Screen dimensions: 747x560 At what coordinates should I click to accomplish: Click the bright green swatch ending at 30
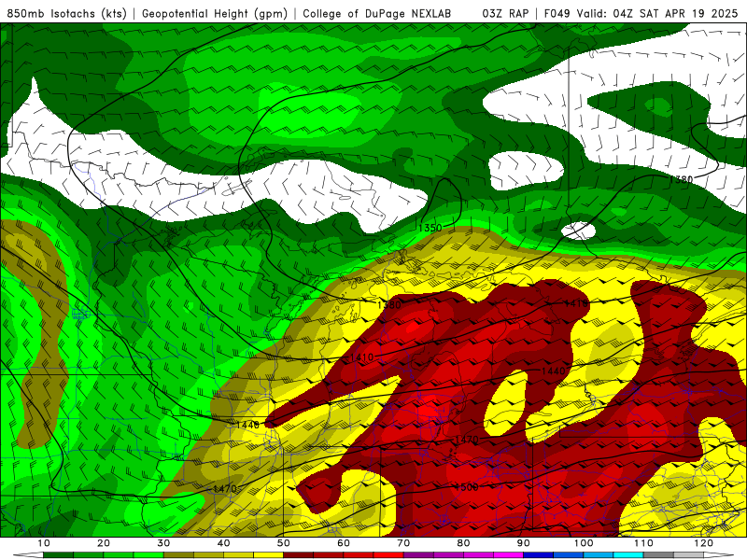pyautogui.click(x=148, y=555)
